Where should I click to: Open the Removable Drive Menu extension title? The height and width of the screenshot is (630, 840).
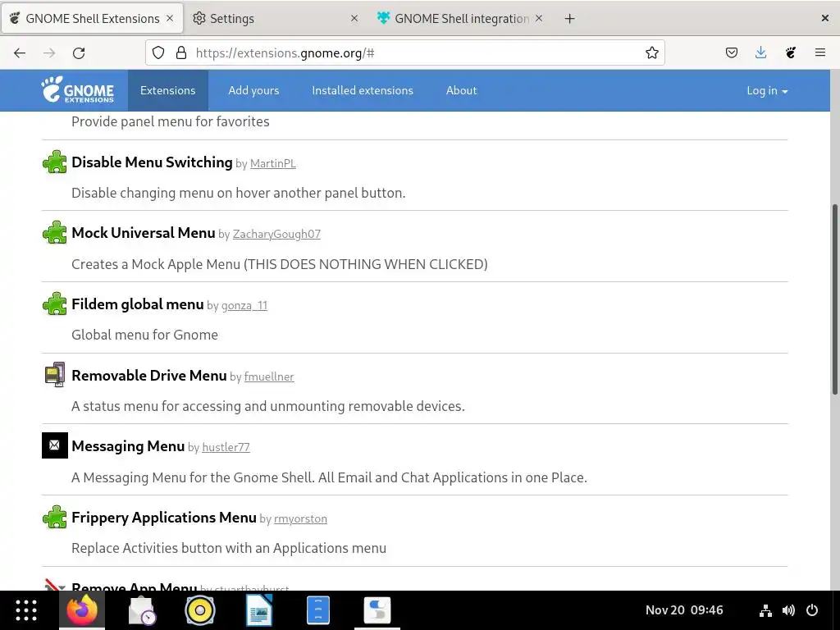(x=149, y=375)
